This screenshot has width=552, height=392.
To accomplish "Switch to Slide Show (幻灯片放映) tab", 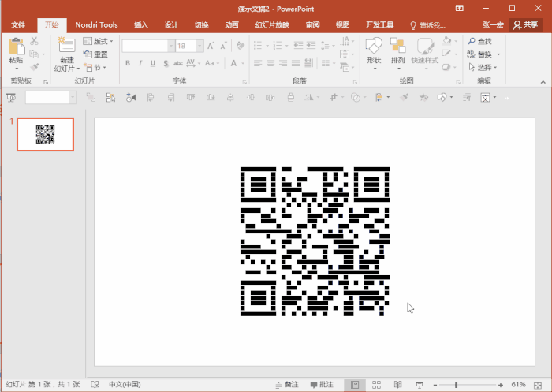I will coord(272,24).
